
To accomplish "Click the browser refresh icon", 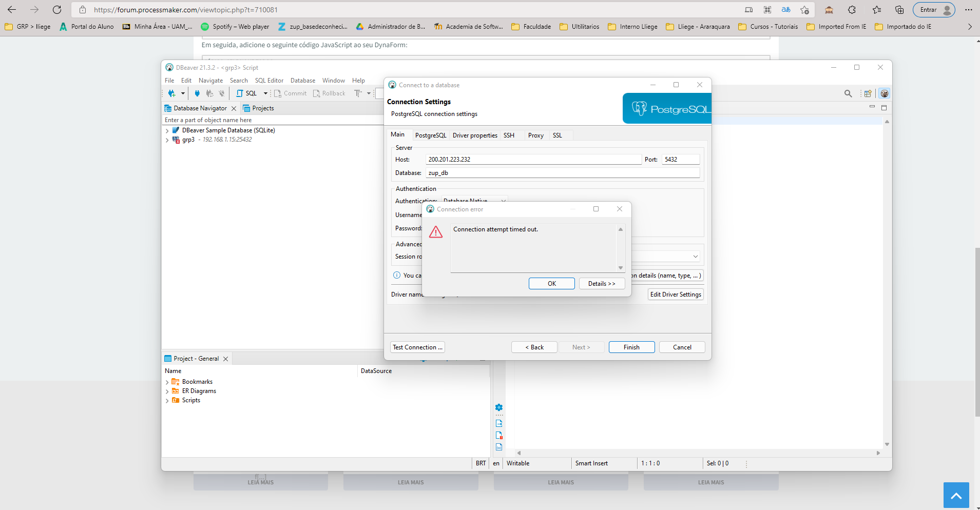I will [57, 10].
